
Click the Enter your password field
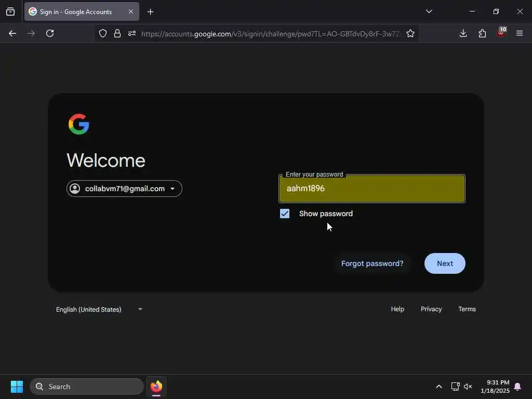(372, 189)
